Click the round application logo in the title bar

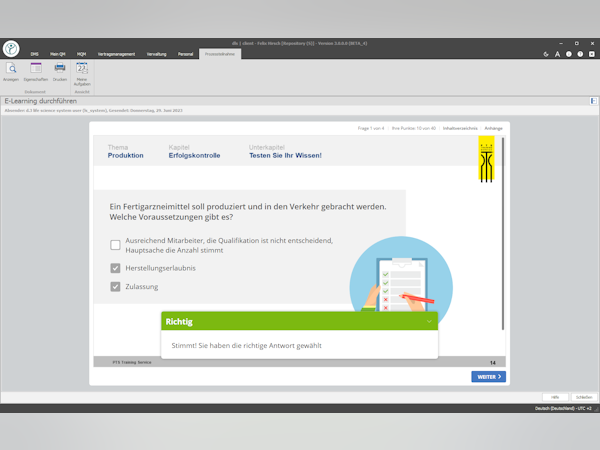11,49
